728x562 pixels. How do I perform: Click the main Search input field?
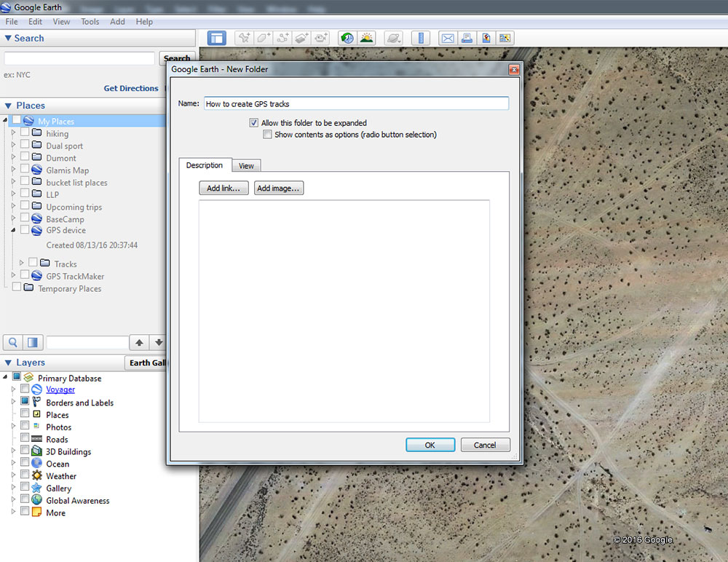pos(79,58)
